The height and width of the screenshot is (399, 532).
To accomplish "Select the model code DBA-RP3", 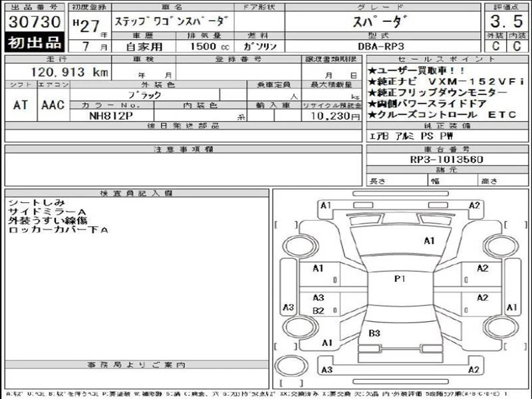I will click(381, 47).
